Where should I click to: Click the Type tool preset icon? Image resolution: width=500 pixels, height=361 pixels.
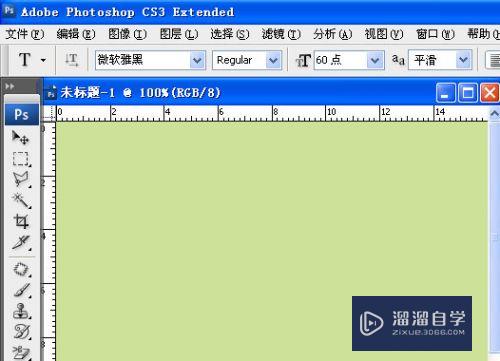point(25,60)
